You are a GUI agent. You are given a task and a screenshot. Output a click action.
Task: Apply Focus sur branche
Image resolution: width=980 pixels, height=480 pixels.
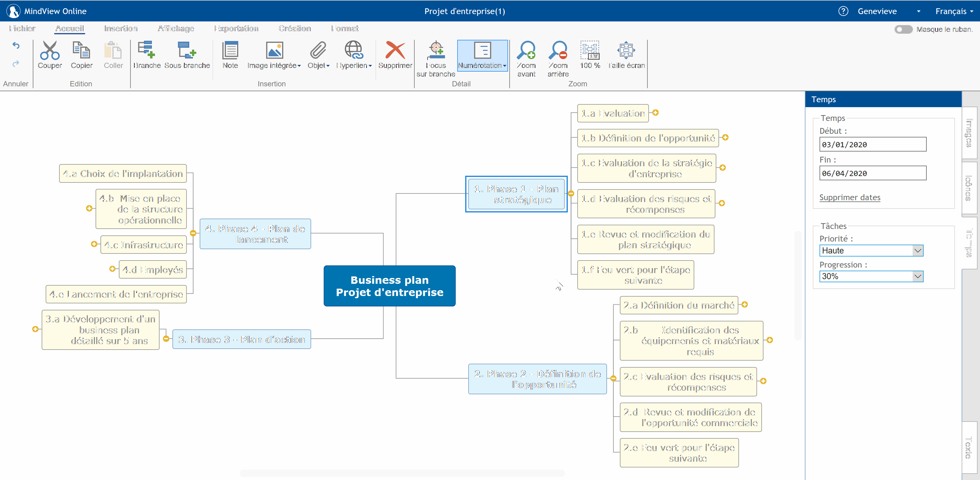[435, 59]
